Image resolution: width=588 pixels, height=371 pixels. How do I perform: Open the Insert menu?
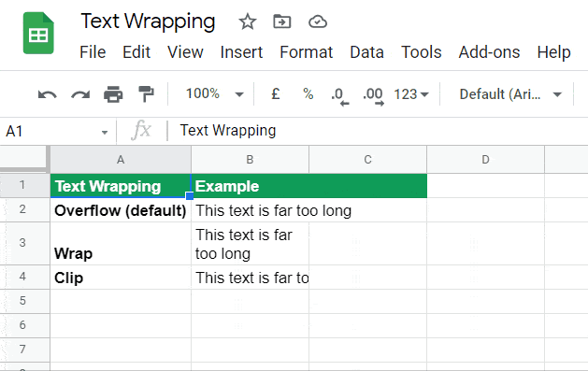coord(241,52)
